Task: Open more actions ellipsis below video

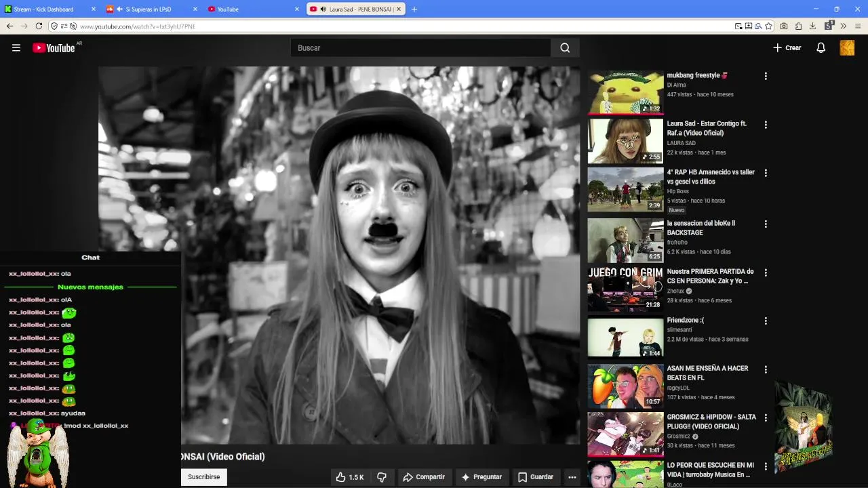Action: [x=572, y=477]
